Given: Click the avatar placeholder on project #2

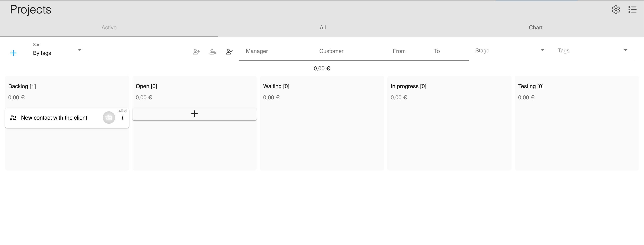Looking at the screenshot, I should [109, 117].
